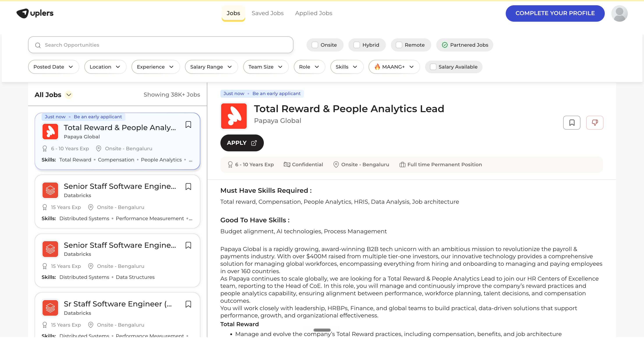This screenshot has height=338, width=644.
Task: Enable the Remote filter checkbox
Action: [x=399, y=45]
